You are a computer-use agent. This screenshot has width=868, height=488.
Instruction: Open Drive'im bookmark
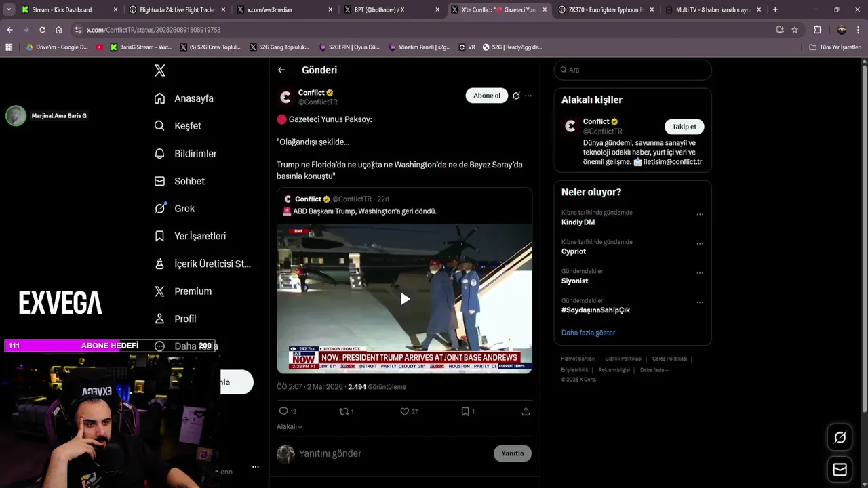tap(57, 47)
